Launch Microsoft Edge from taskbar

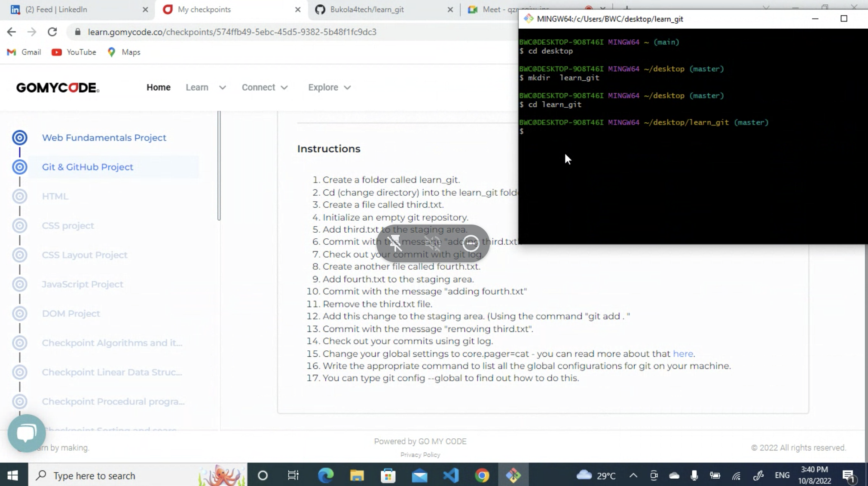point(326,475)
